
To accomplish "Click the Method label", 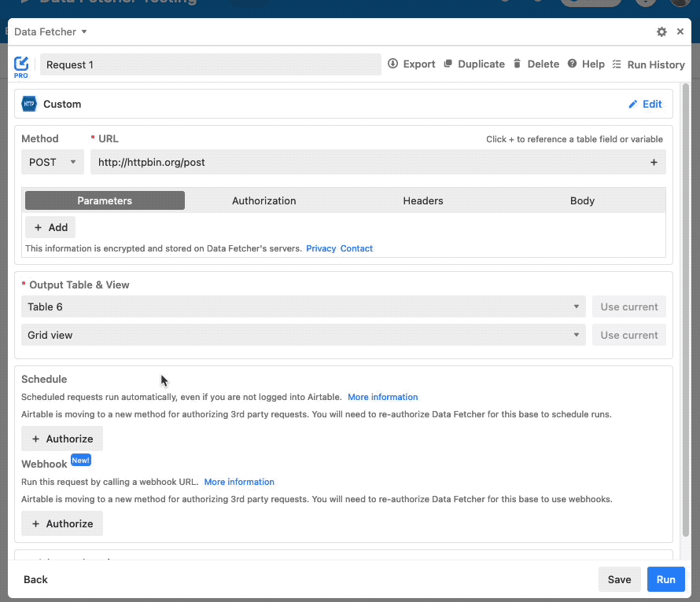I will pos(40,138).
